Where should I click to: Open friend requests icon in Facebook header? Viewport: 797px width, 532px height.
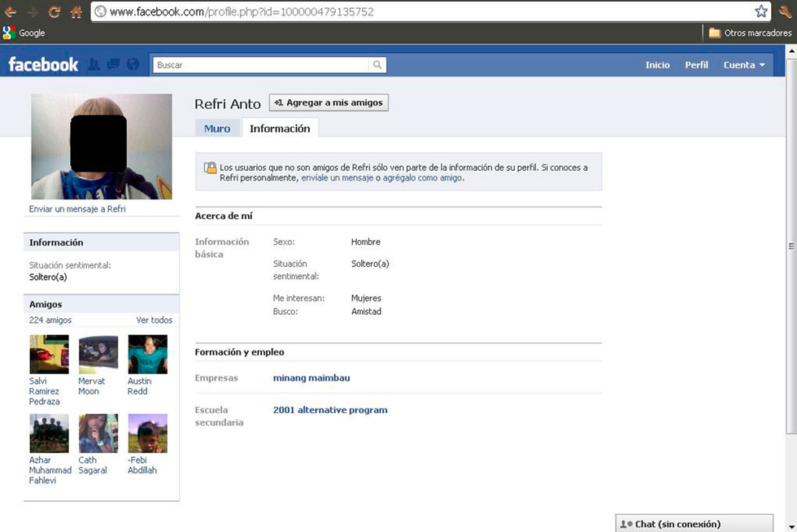pos(94,64)
